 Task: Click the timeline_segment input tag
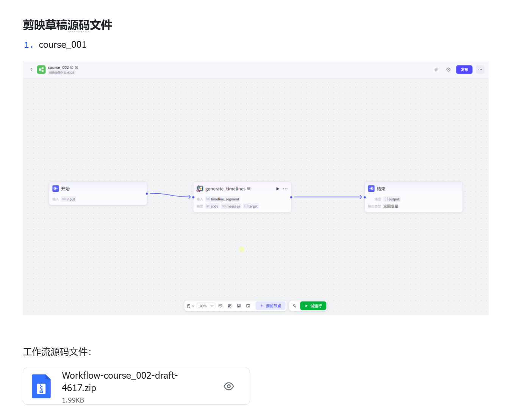click(x=223, y=199)
